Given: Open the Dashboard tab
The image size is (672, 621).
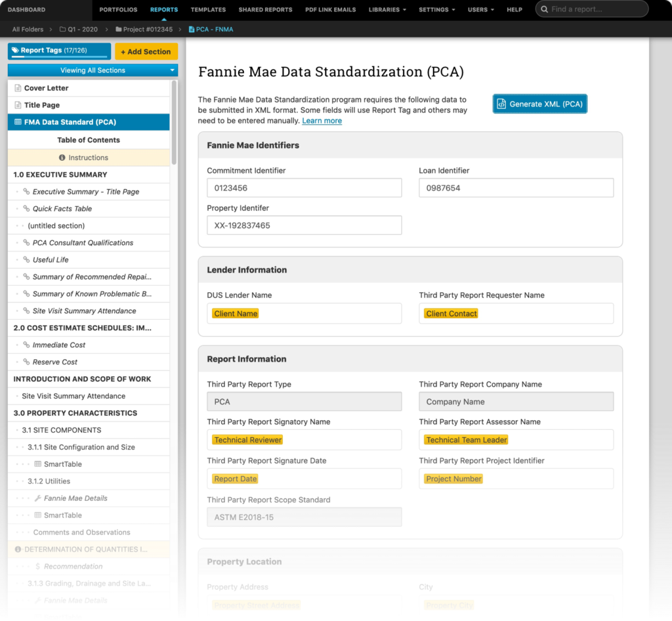Looking at the screenshot, I should [26, 9].
